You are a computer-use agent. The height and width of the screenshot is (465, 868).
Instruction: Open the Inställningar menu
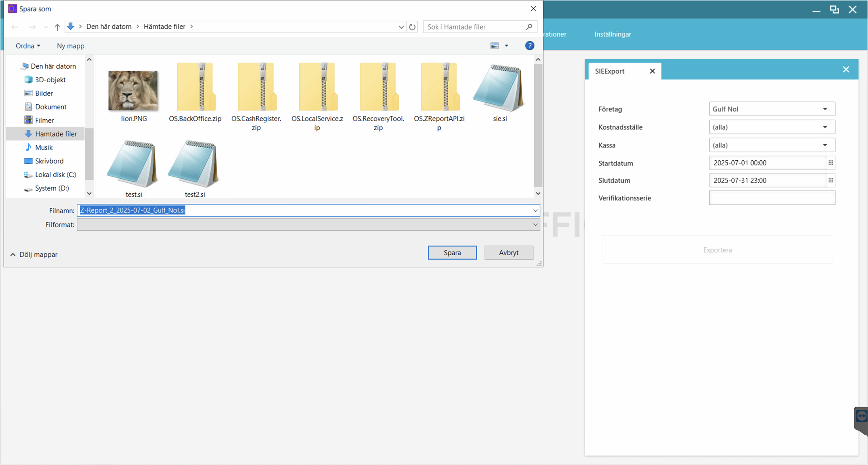point(613,34)
